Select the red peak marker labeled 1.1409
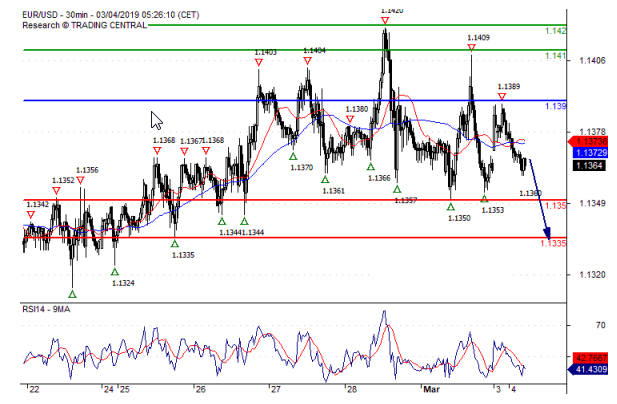 (470, 47)
